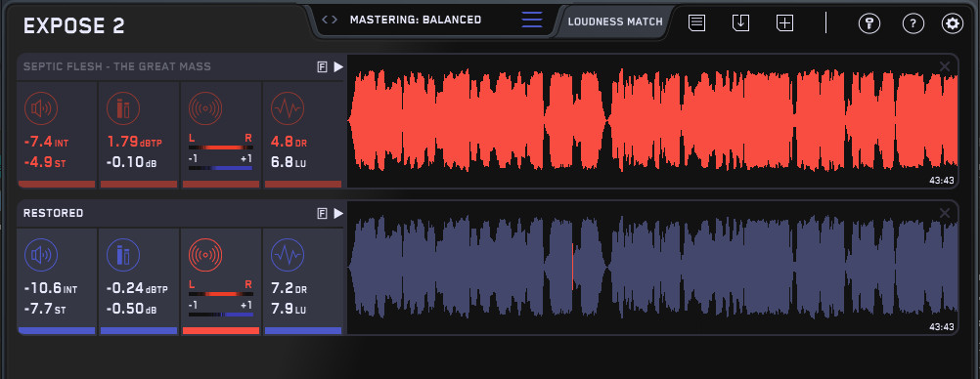
Task: Click the 43:43 duration on Septic Flesh waveform
Action: (x=941, y=180)
